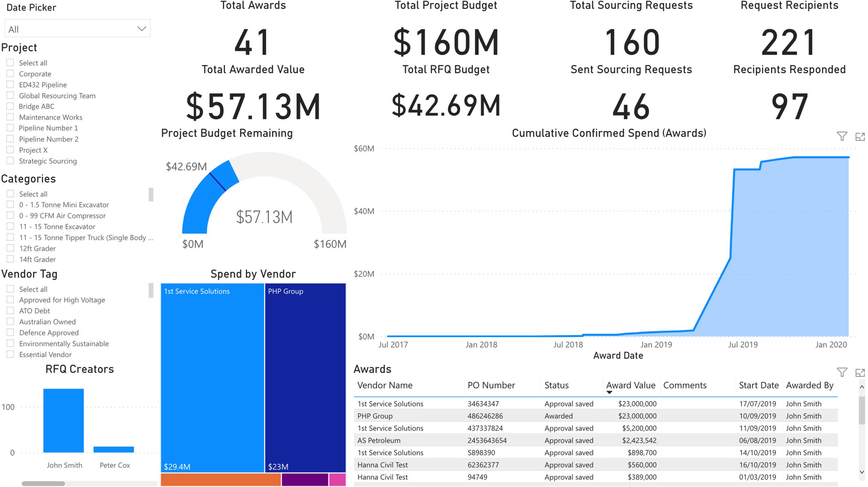Check Select all under Categories
Image resolution: width=868 pixels, height=487 pixels.
tap(9, 193)
